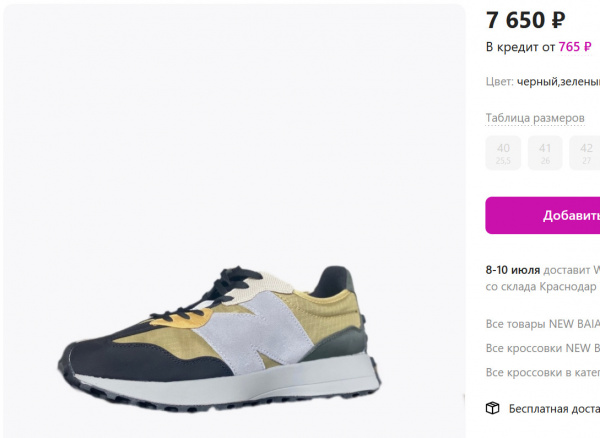The image size is (600, 438).
Task: Select shoe size 40
Action: (x=503, y=153)
